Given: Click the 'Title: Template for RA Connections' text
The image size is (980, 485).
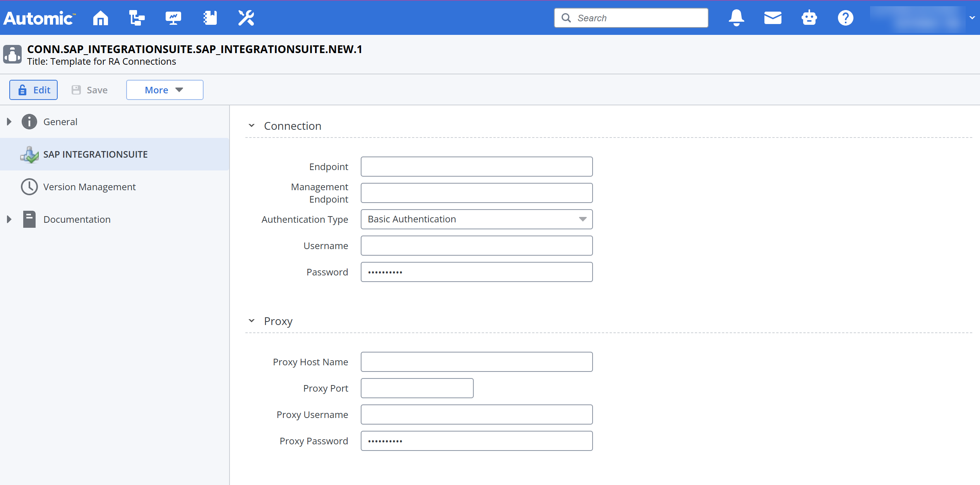Looking at the screenshot, I should pos(101,62).
